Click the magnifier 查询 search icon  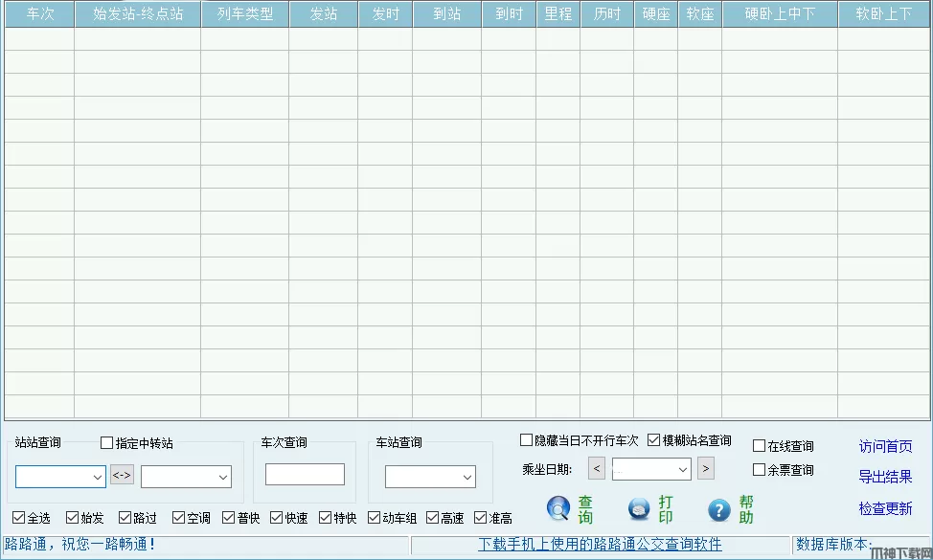click(558, 509)
